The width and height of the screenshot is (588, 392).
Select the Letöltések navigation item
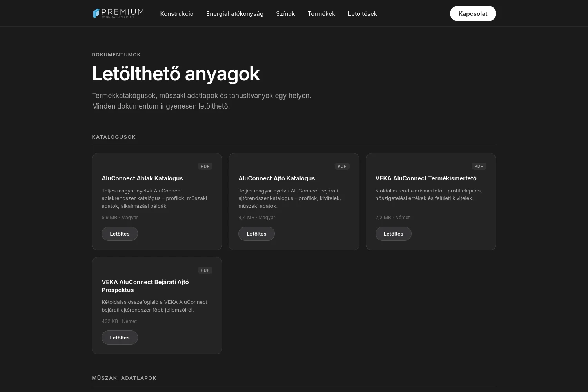(x=363, y=14)
